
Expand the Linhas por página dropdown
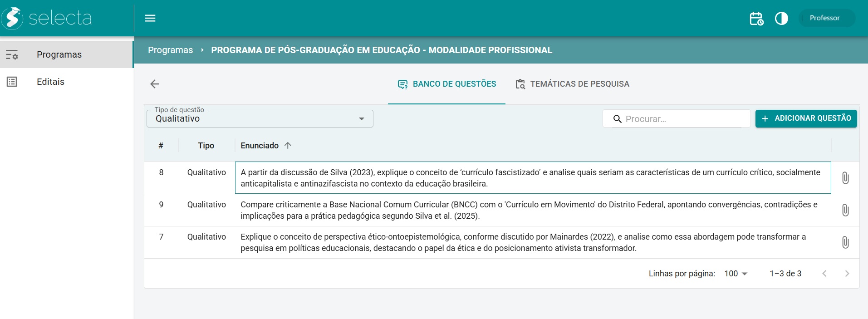click(x=736, y=274)
